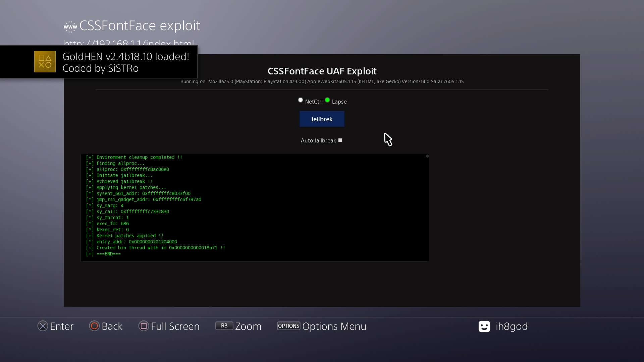
Task: Click log line 'sy_call: 0xffffffffc733c830'
Action: (127, 212)
